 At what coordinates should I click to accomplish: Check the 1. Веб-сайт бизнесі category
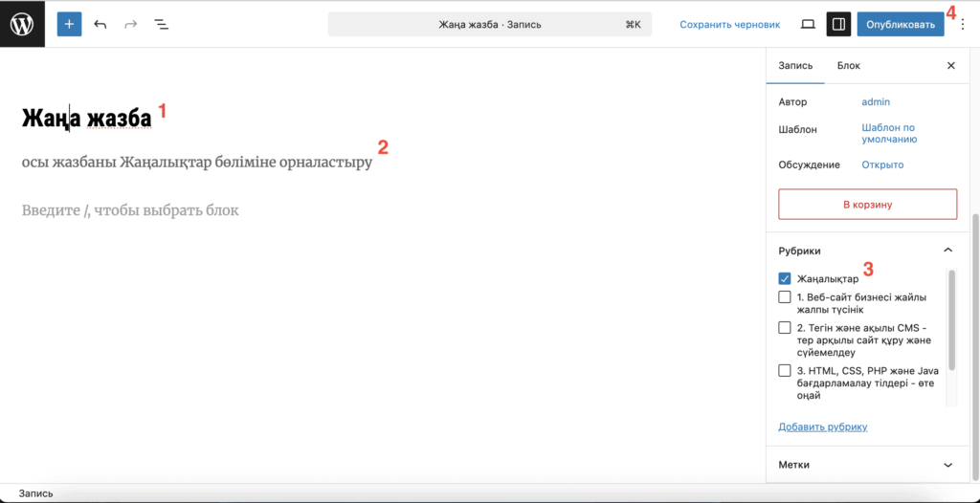click(785, 297)
